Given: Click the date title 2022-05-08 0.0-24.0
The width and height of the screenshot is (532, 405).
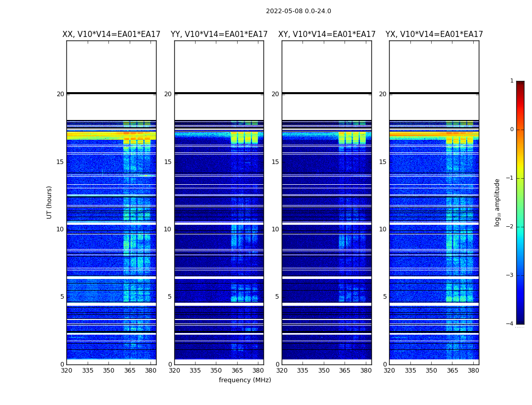Looking at the screenshot, I should (x=298, y=11).
